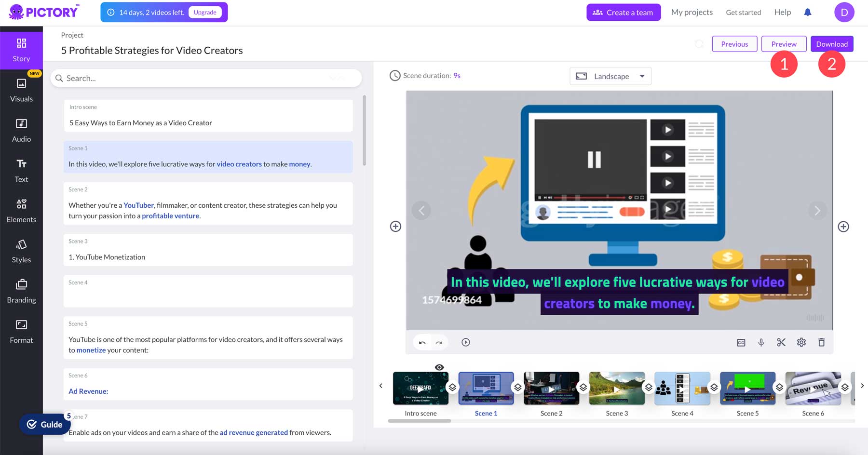Toggle the layers icon on Scene 1 thumbnail
The width and height of the screenshot is (868, 455).
518,387
